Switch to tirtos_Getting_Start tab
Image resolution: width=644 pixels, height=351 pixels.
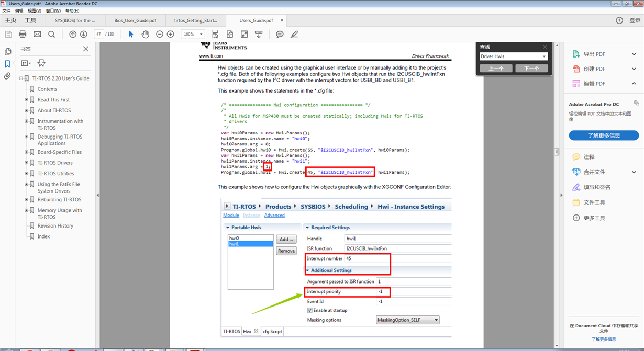[195, 20]
